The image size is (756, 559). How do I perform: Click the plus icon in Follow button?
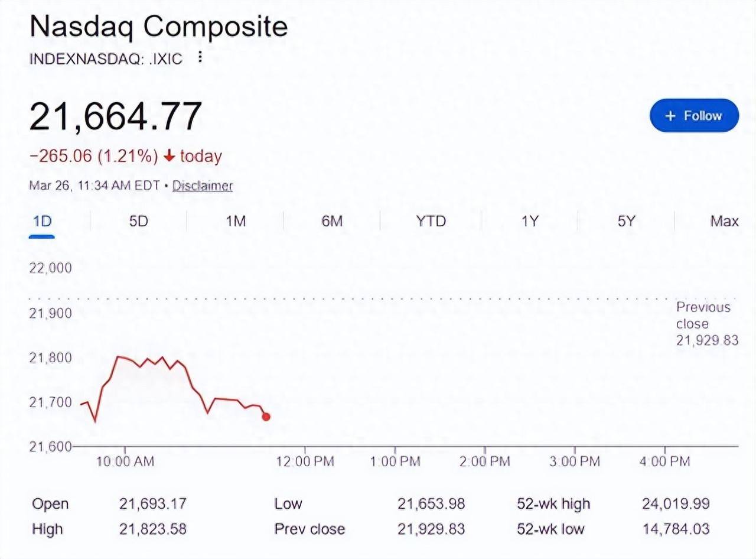point(670,116)
